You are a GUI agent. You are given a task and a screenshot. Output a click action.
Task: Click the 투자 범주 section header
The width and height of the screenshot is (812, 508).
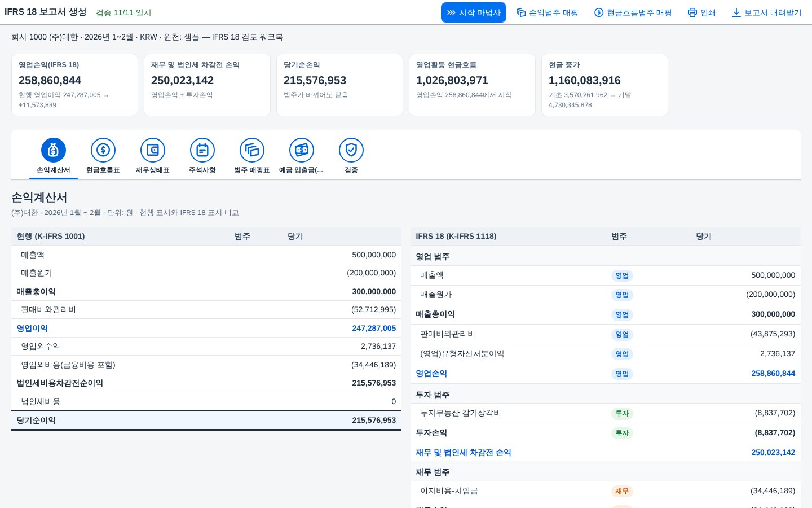pyautogui.click(x=433, y=395)
